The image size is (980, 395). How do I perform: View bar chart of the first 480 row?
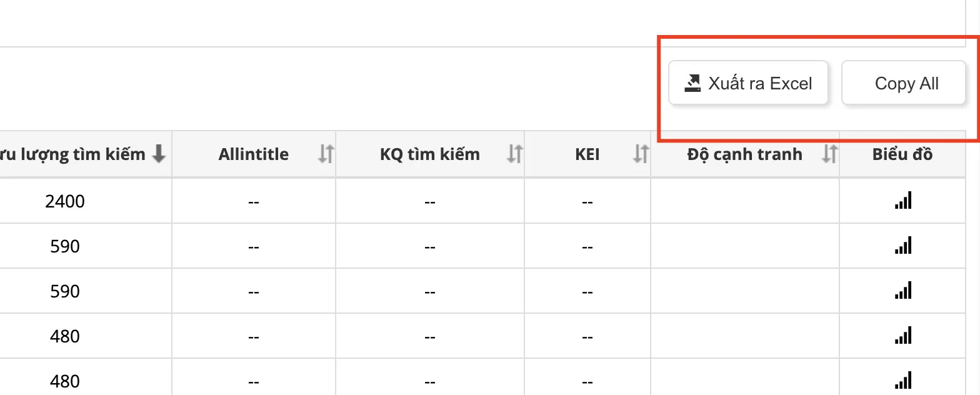[x=903, y=336]
